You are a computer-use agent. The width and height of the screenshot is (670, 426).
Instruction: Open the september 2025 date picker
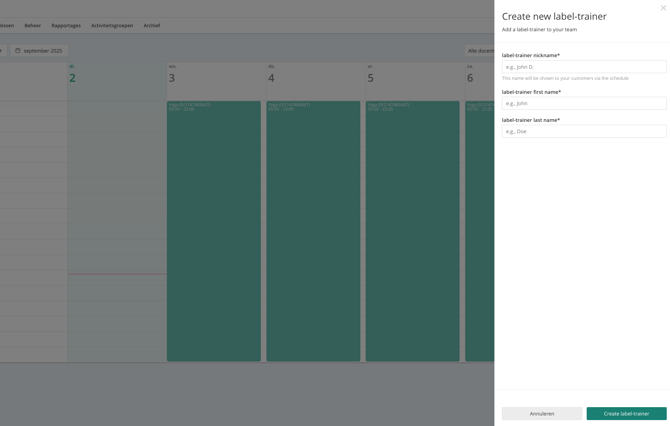39,50
